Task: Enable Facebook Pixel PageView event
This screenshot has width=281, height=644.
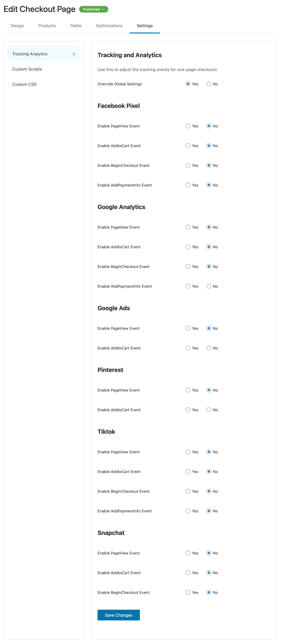Action: pyautogui.click(x=188, y=126)
